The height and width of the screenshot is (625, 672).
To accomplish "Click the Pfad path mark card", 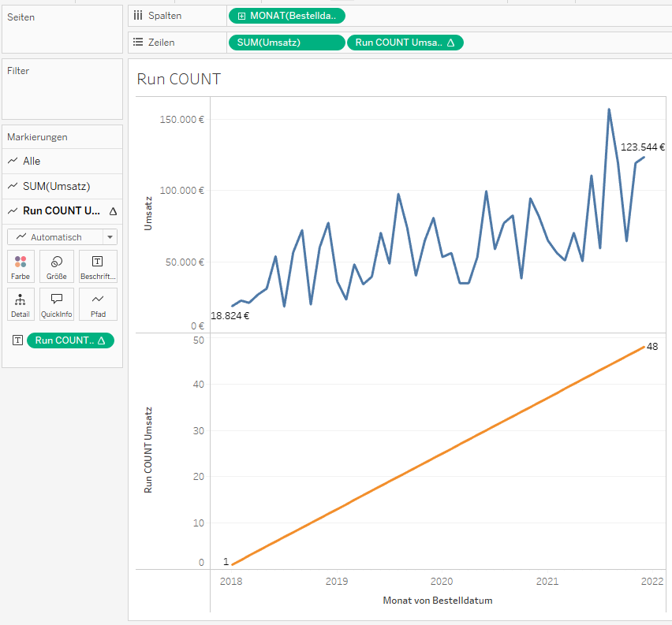I will tap(98, 303).
